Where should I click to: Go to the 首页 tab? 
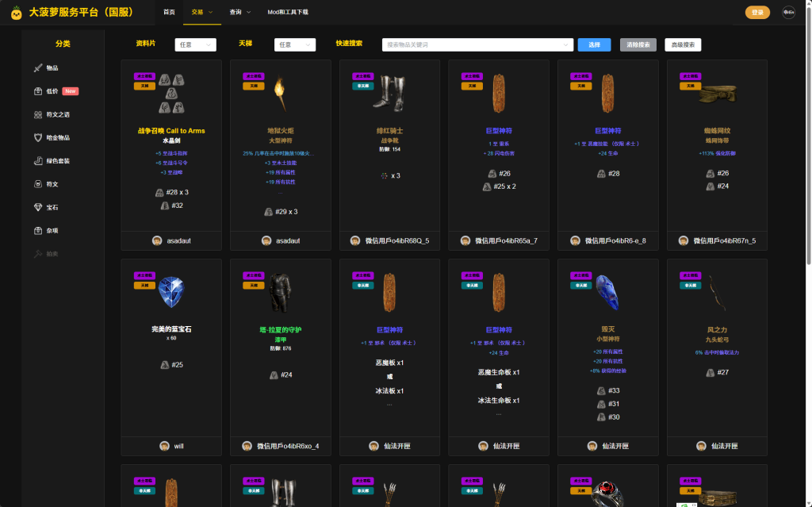[169, 12]
